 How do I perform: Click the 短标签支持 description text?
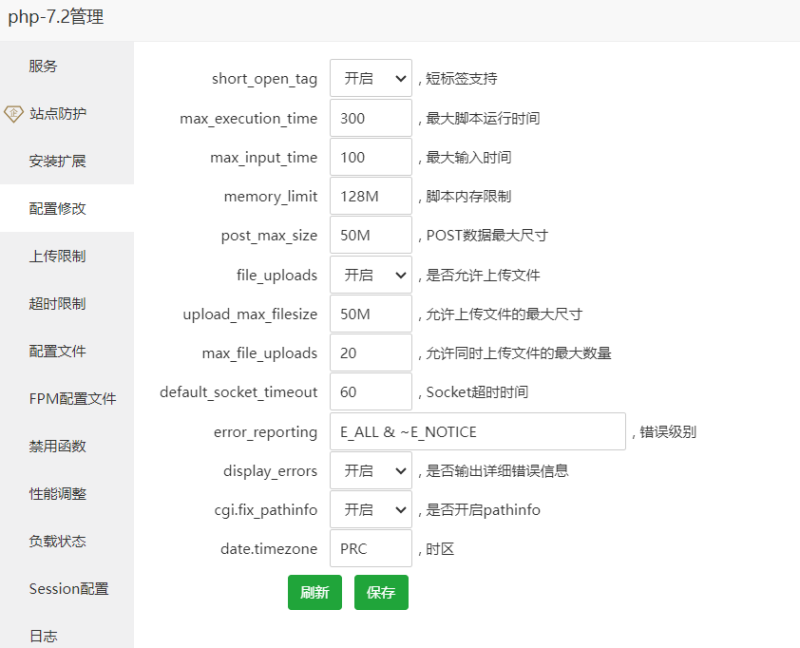(462, 79)
